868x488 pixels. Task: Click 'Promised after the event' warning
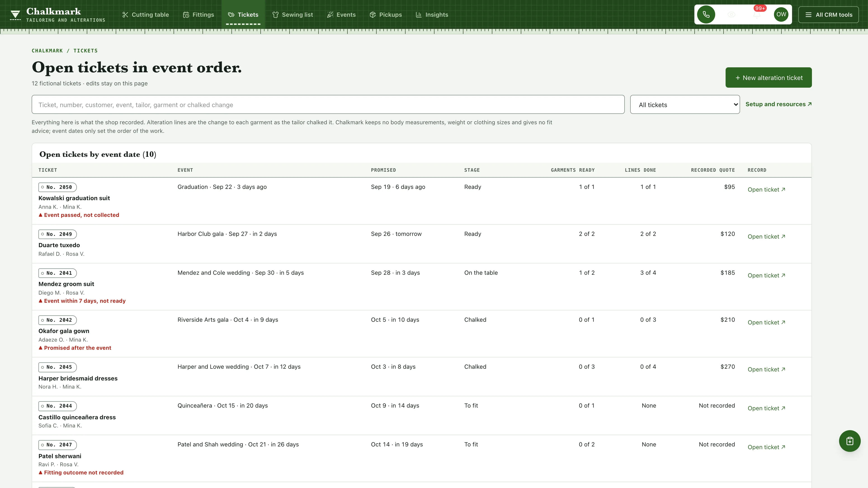[x=75, y=348]
